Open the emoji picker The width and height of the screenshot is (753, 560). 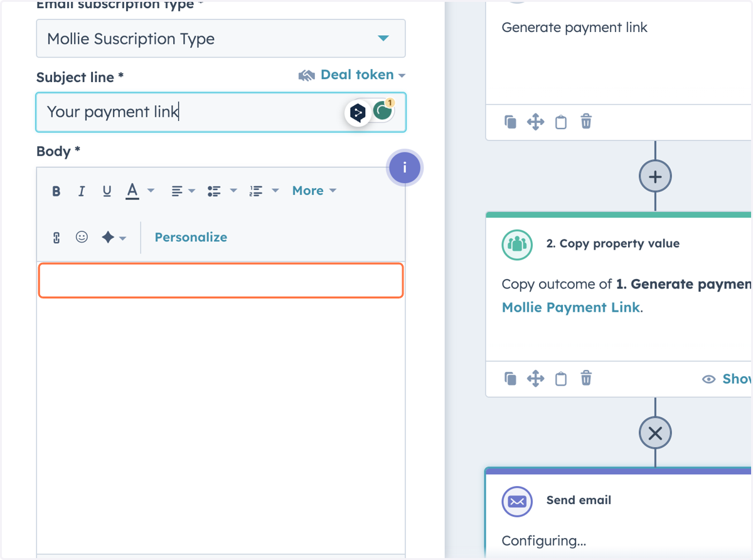[x=82, y=237]
